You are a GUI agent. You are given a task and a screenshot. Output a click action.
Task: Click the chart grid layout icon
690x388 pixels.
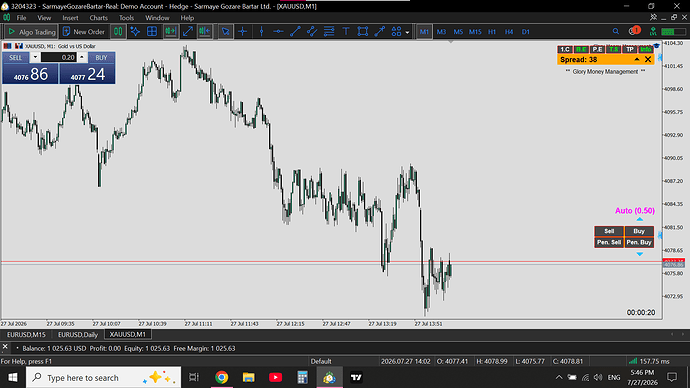click(x=152, y=31)
